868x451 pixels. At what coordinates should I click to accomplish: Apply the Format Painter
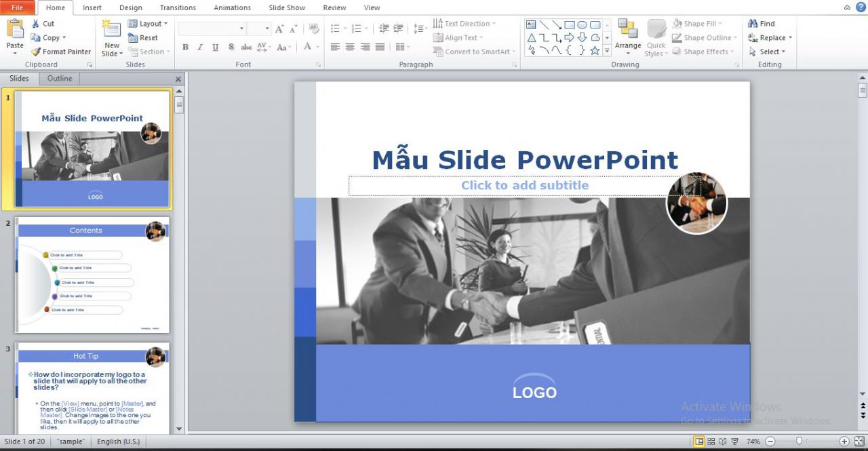(x=60, y=52)
